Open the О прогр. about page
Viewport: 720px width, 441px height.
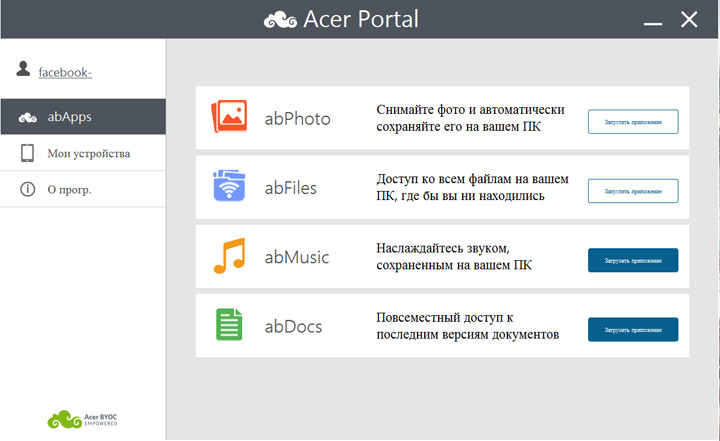click(x=83, y=189)
